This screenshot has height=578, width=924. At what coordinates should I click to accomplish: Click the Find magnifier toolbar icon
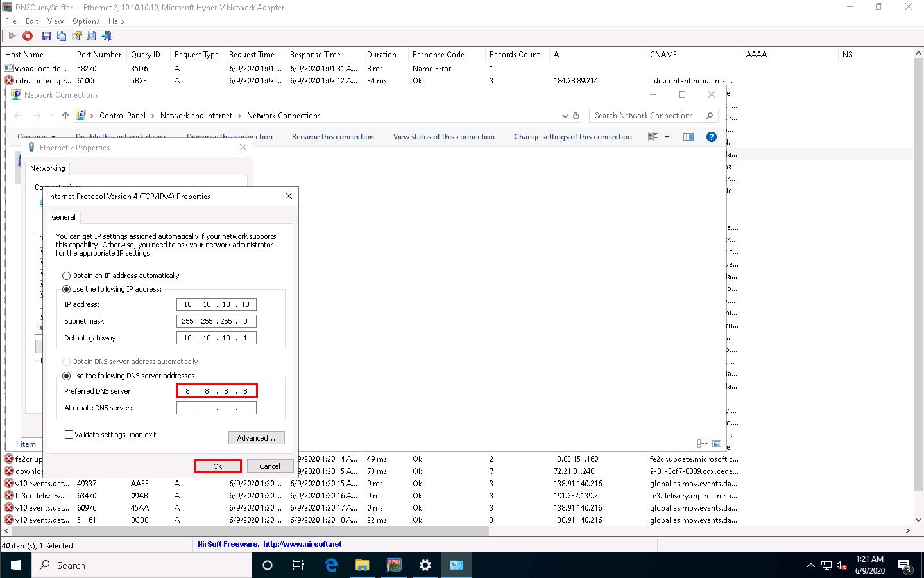[x=92, y=36]
